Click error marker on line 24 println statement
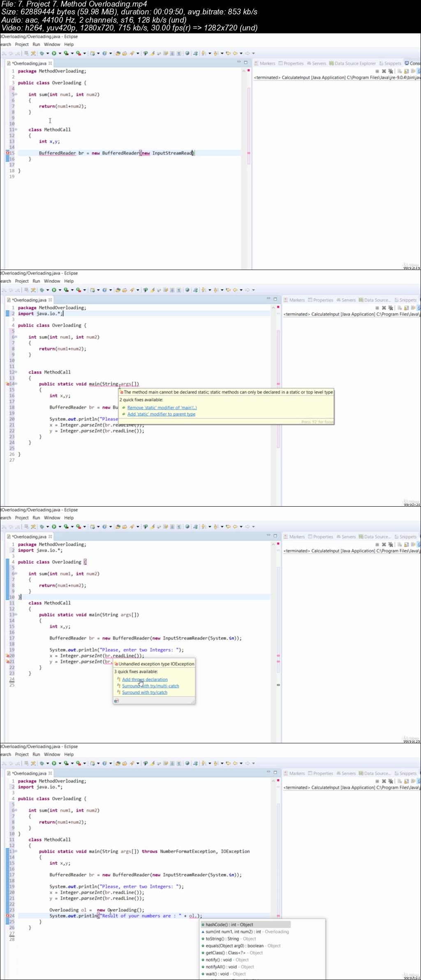The image size is (421, 980). (x=7, y=916)
